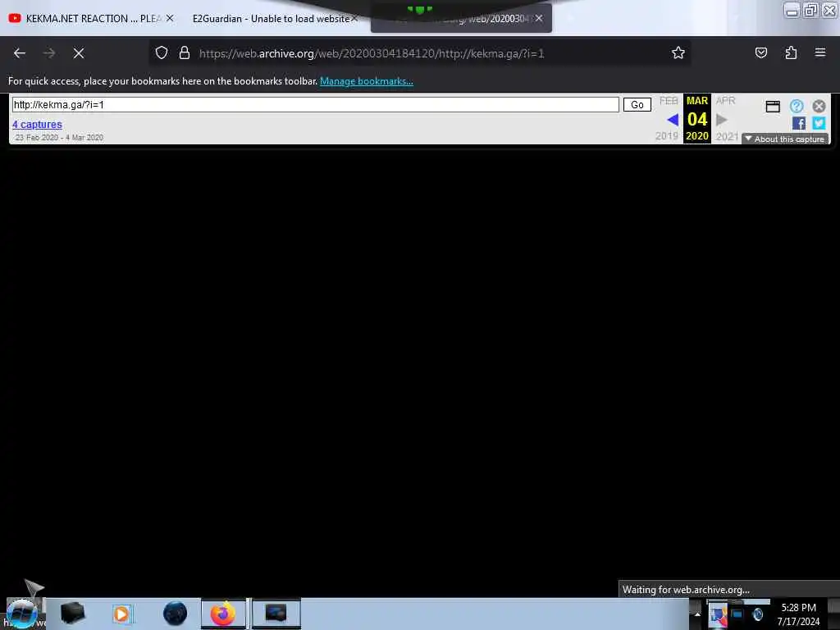Open the extensions puzzle icon
This screenshot has height=630, width=840.
click(791, 52)
